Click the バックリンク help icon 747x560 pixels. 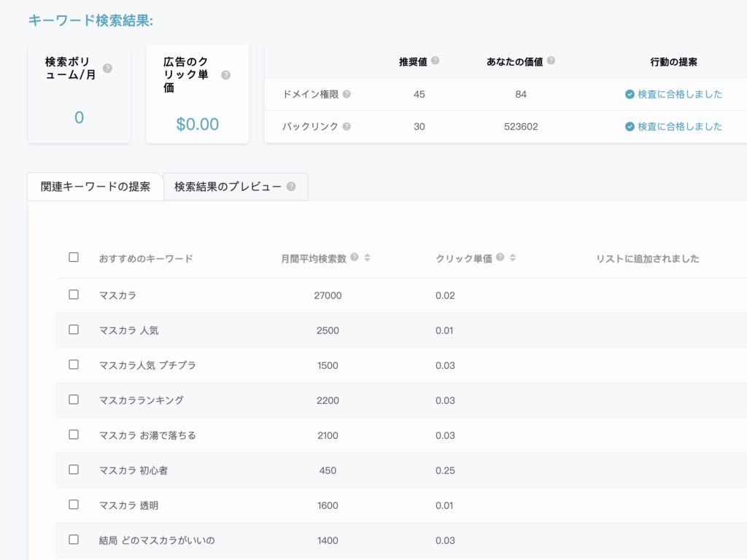pos(347,125)
